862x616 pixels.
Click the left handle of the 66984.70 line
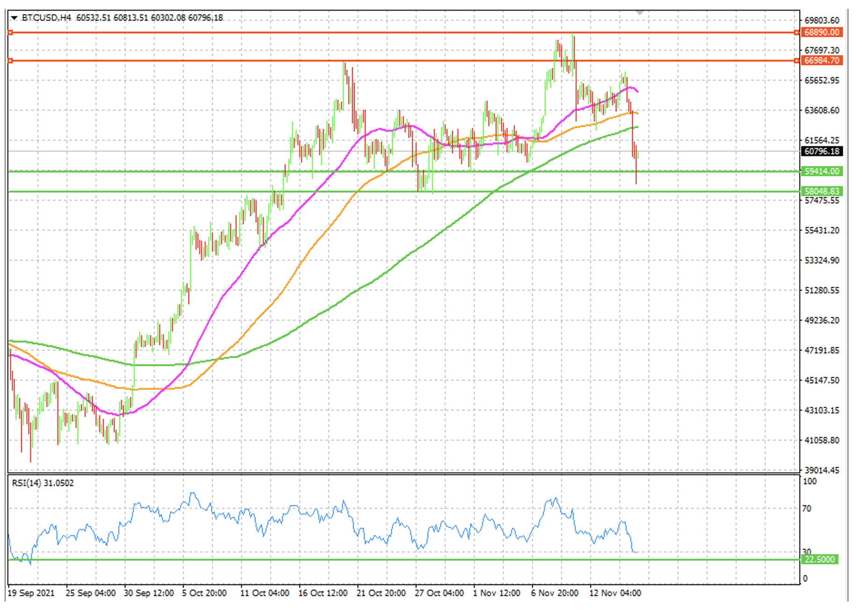(10, 60)
